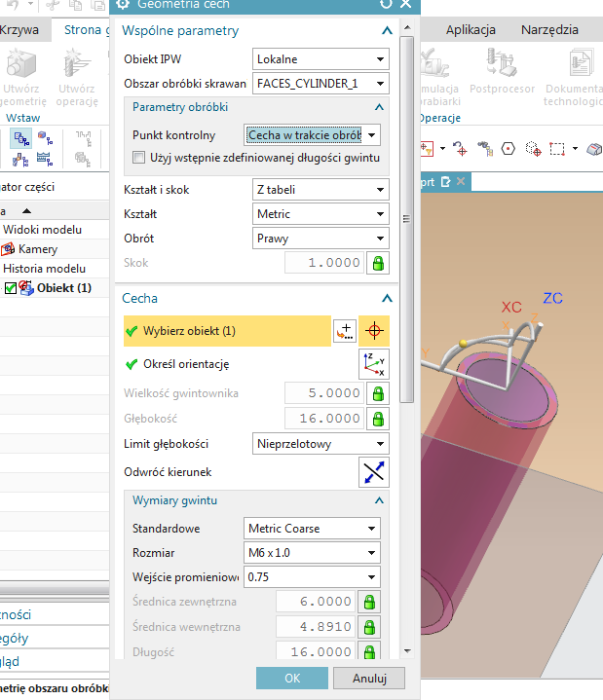Open the orientation coordinate system icon
Image resolution: width=603 pixels, height=700 pixels.
tap(374, 364)
